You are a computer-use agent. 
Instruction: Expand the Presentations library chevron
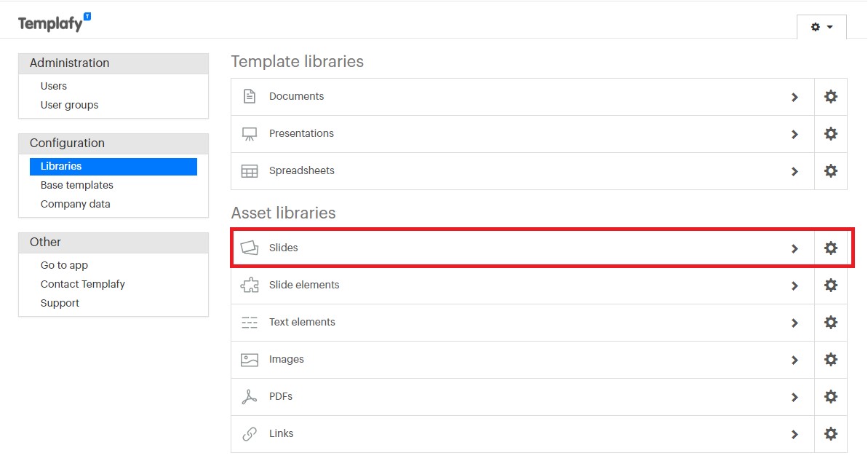click(x=795, y=133)
